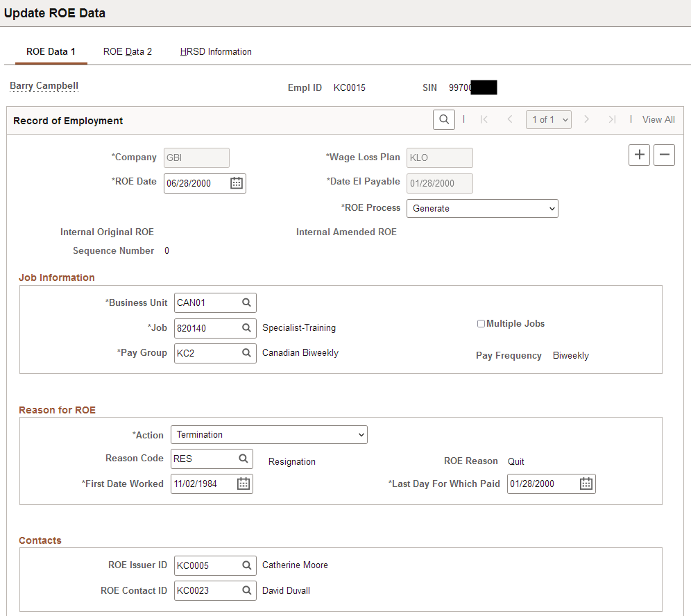The image size is (691, 616).
Task: Open Last Day For Which Paid calendar
Action: (586, 484)
